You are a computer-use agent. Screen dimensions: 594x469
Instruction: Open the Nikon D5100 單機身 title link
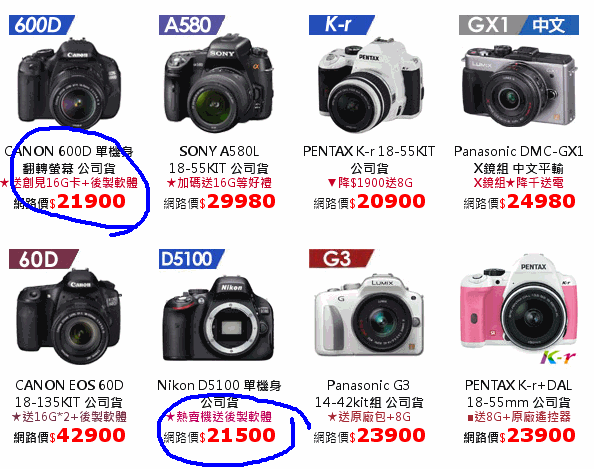pos(219,393)
